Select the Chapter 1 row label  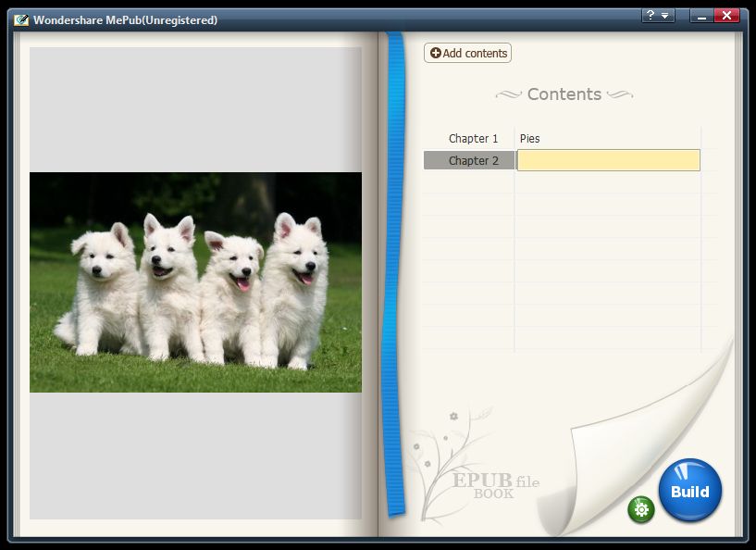pyautogui.click(x=473, y=139)
